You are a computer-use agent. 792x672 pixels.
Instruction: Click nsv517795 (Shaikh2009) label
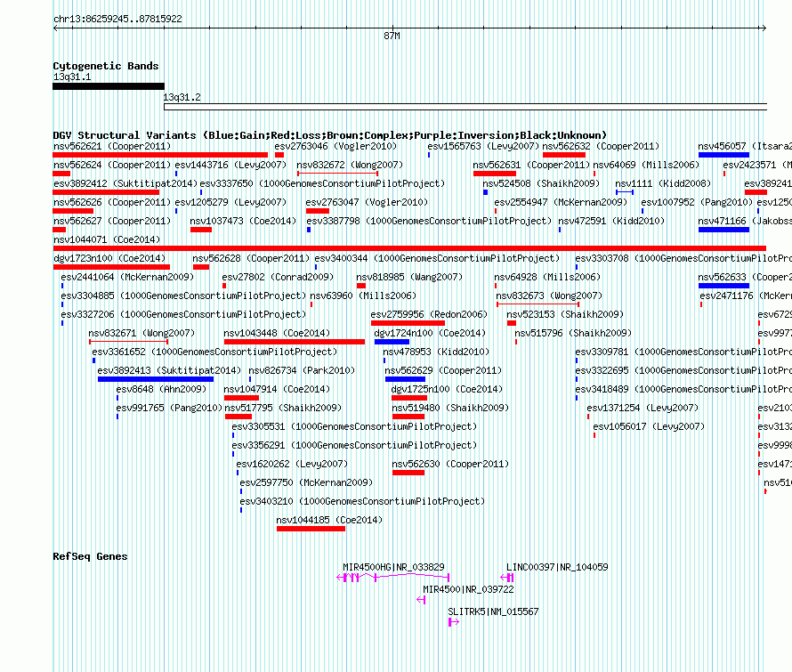click(x=283, y=409)
